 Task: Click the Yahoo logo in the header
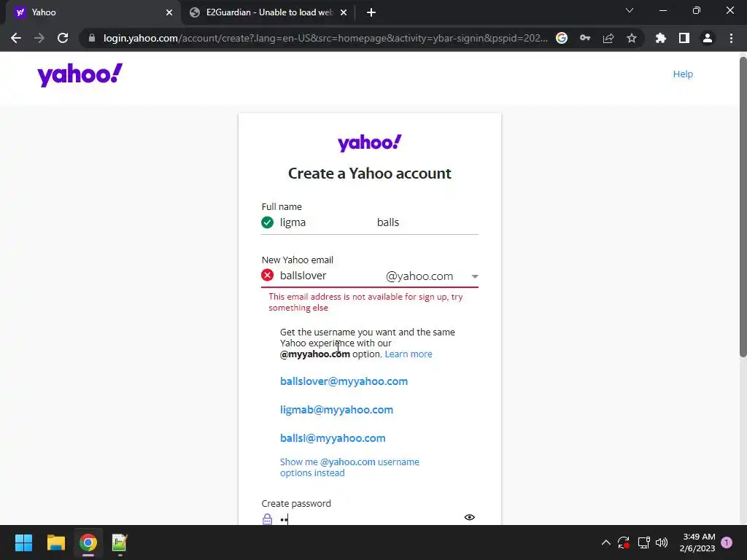(x=80, y=75)
